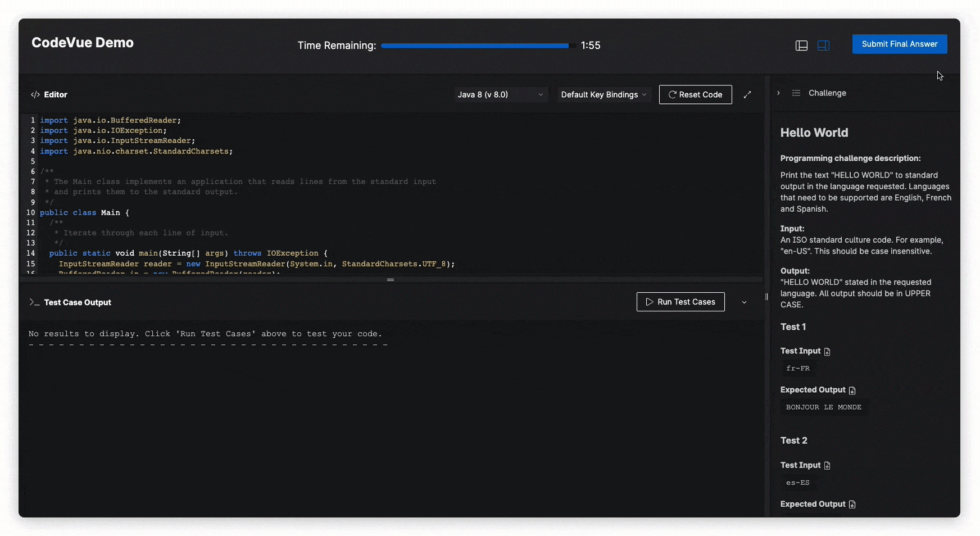Click the 1:55 timer value
Viewport: 980px width, 536px height.
point(591,46)
